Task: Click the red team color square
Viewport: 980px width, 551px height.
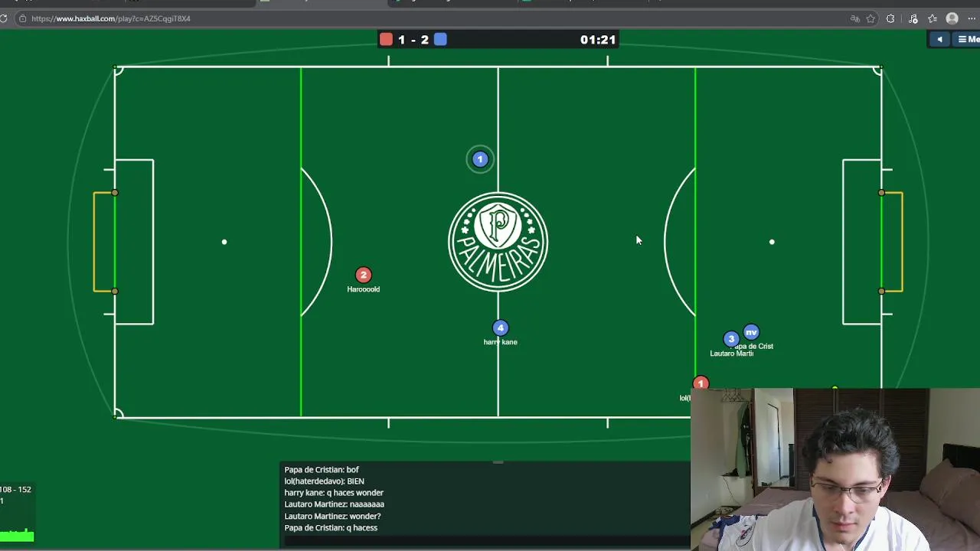Action: (x=387, y=39)
